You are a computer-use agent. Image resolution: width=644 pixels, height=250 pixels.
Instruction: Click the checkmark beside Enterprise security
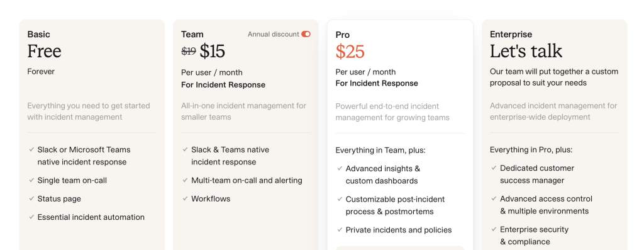(494, 229)
